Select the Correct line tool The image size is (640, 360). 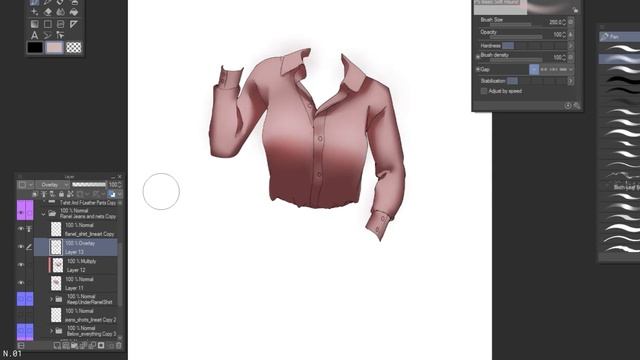pos(61,36)
